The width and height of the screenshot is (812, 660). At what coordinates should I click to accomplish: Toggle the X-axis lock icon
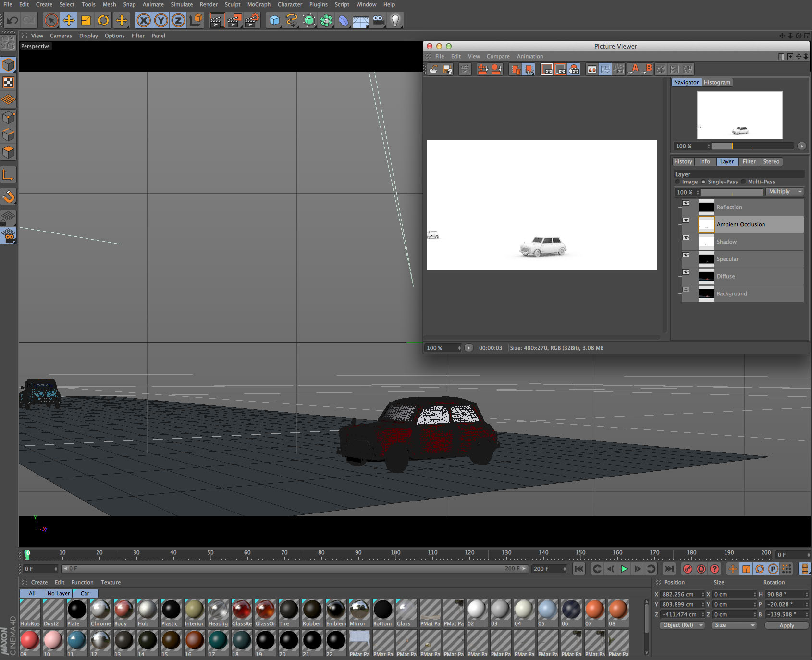143,20
